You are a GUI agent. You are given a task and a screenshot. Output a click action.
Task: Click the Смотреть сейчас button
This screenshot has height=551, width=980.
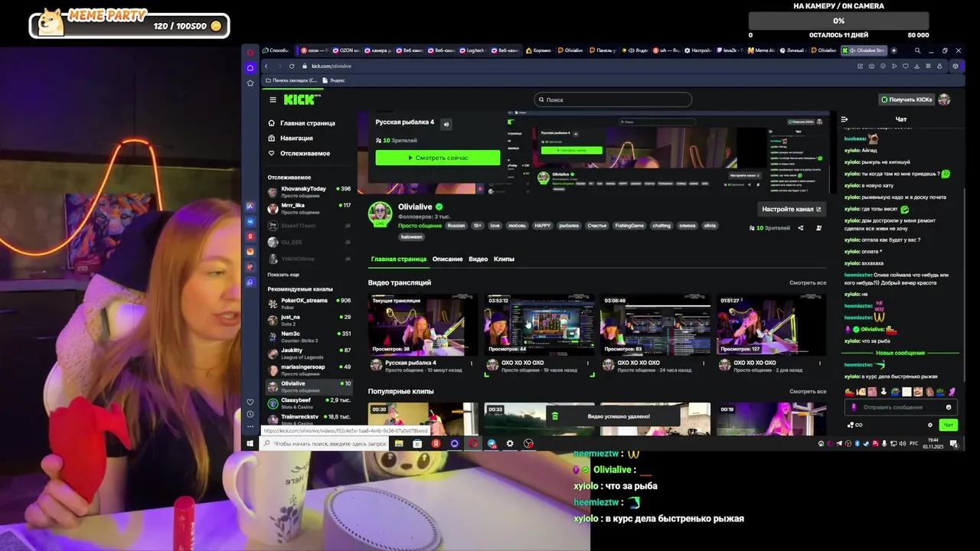point(438,158)
